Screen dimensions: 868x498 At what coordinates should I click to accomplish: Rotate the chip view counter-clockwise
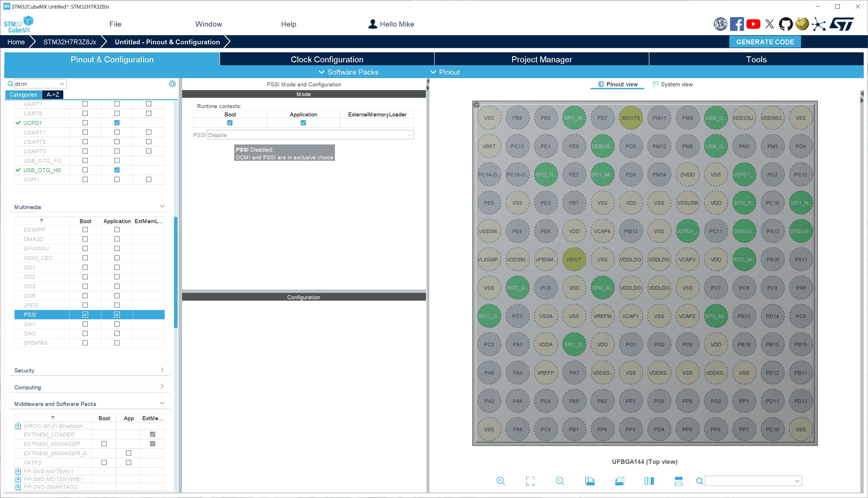(620, 481)
